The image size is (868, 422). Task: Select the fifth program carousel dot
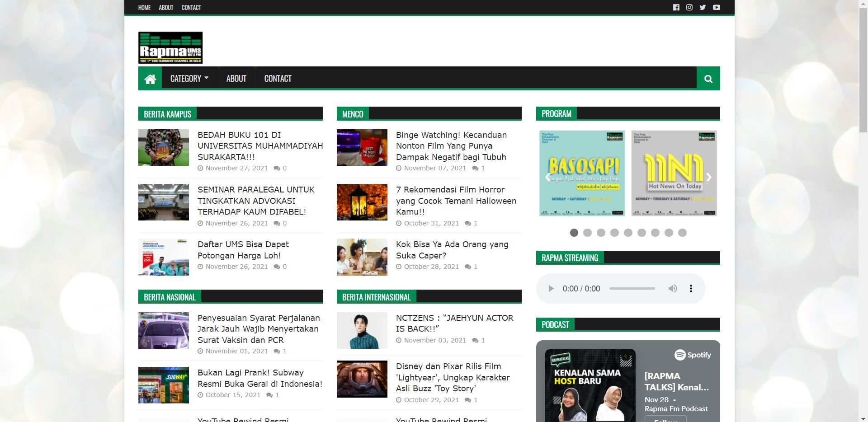click(628, 233)
